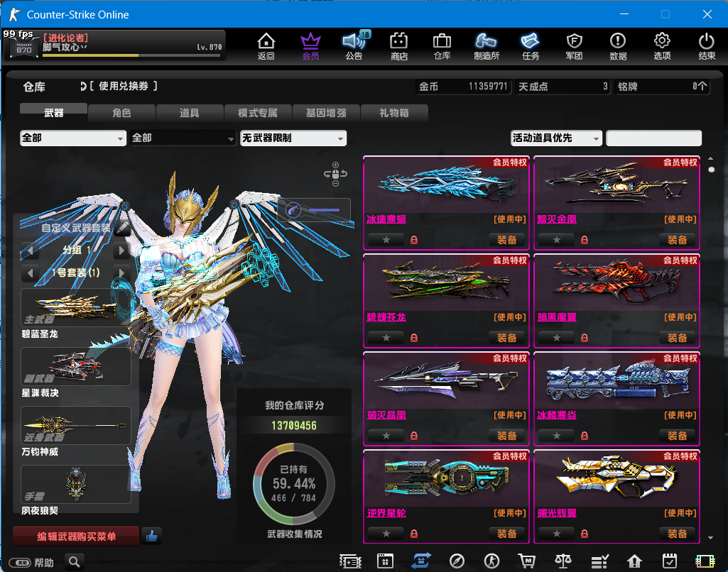The image size is (728, 572).
Task: Open the 商店 shop icon
Action: tap(398, 46)
